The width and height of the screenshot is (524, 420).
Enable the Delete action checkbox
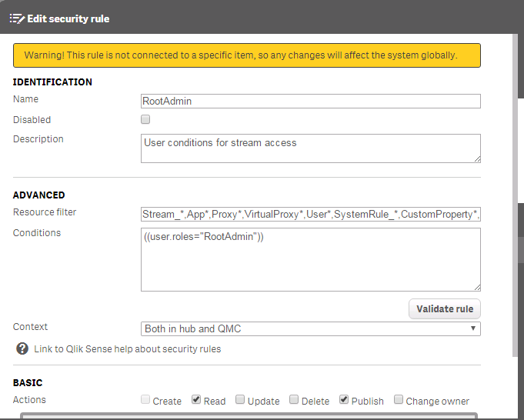294,400
